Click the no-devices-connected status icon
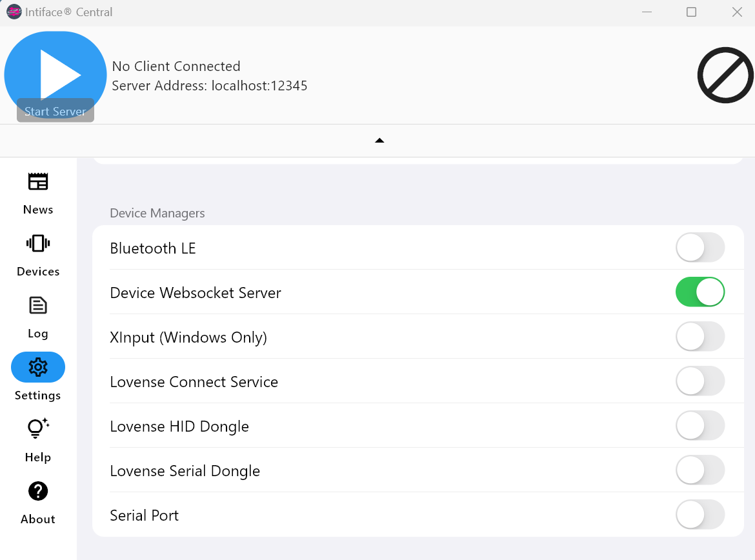 click(x=725, y=75)
